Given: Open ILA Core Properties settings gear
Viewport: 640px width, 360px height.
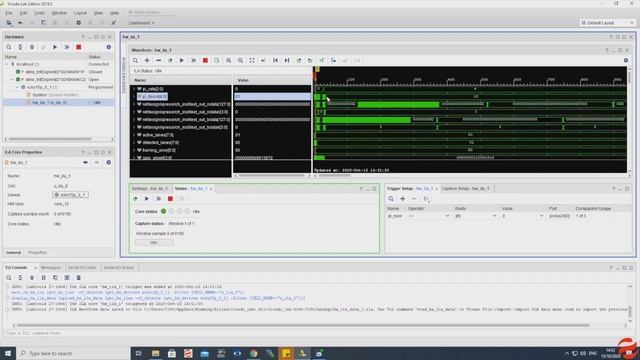Looking at the screenshot, I should click(109, 162).
